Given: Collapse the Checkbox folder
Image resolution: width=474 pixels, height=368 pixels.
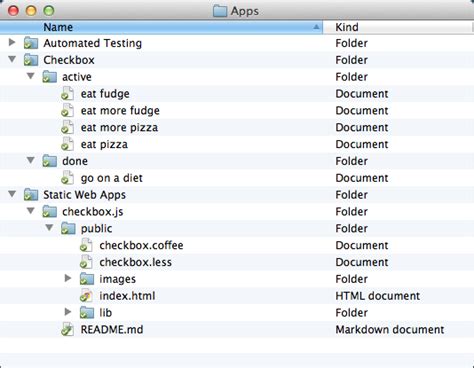Looking at the screenshot, I should click(x=12, y=59).
